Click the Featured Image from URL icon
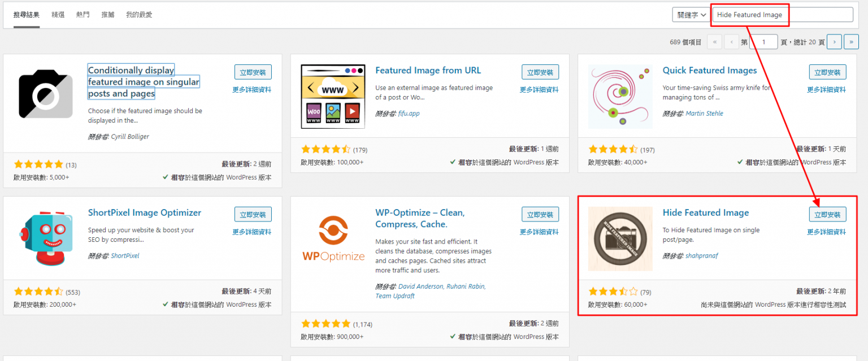The width and height of the screenshot is (868, 361). tap(333, 96)
